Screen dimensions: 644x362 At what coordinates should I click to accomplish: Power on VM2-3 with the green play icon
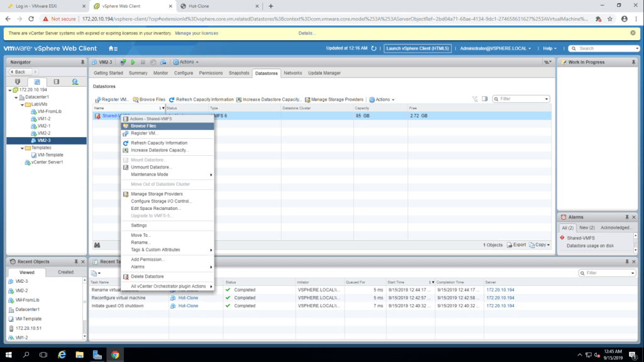point(133,62)
